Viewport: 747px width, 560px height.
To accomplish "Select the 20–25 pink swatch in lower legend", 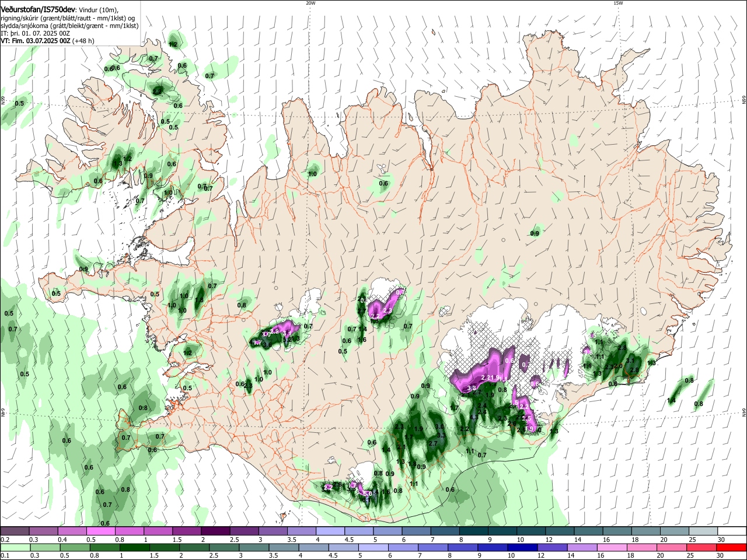I will tap(671, 547).
